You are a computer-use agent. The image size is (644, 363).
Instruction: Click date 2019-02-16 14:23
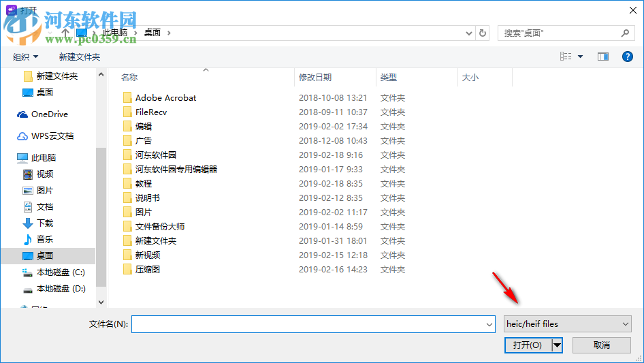tap(333, 270)
